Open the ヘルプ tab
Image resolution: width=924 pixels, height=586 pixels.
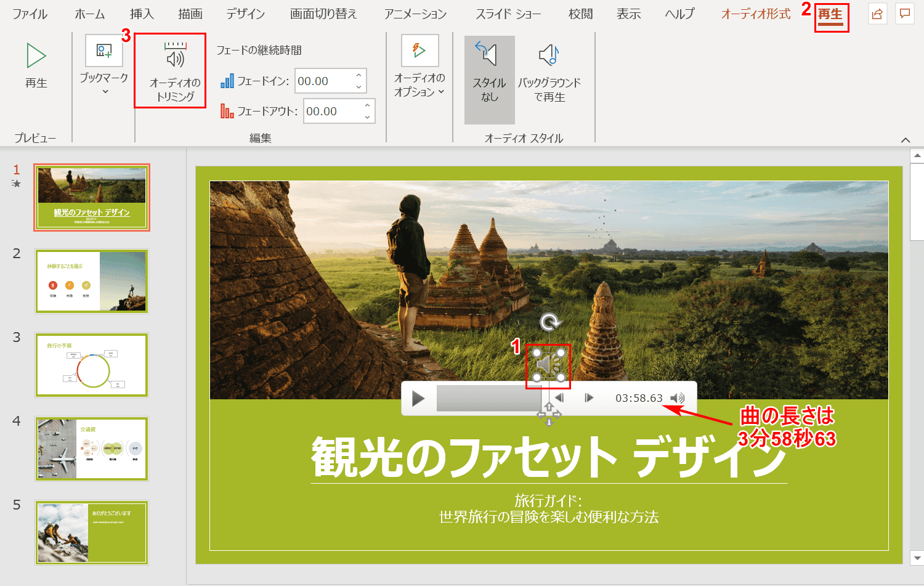tap(680, 14)
